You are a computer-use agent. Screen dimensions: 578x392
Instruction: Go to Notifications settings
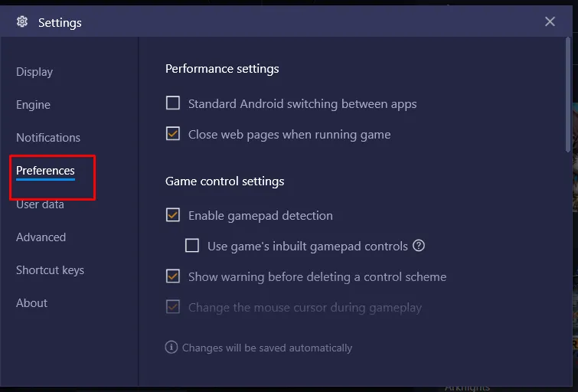[48, 138]
